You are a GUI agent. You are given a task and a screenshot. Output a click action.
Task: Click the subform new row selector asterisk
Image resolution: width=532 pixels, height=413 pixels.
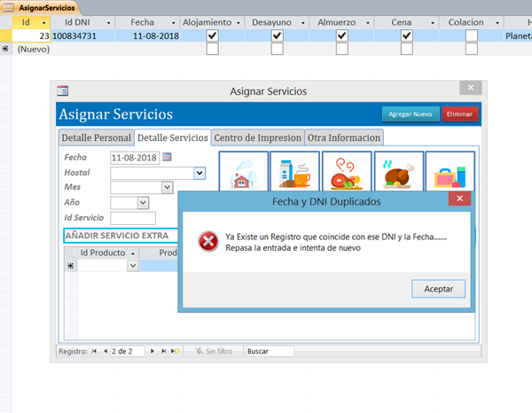point(71,266)
